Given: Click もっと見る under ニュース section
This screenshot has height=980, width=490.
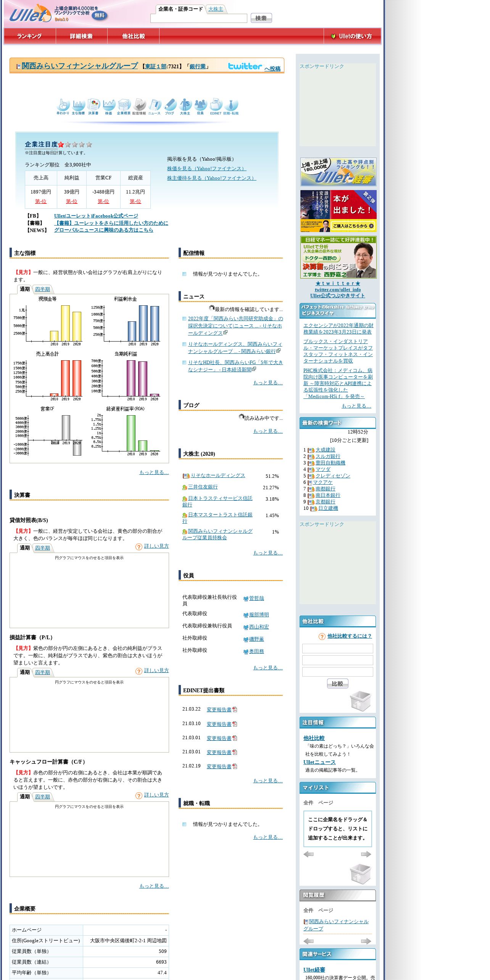Looking at the screenshot, I should click(268, 383).
